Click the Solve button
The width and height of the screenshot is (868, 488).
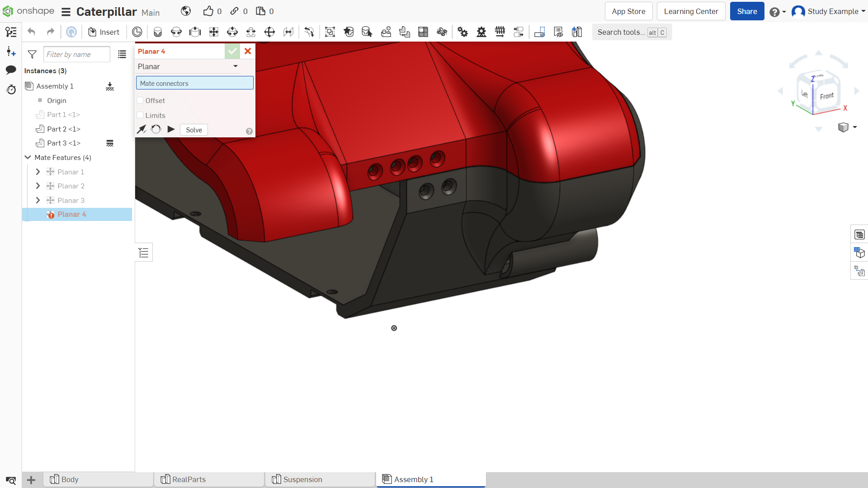point(194,130)
